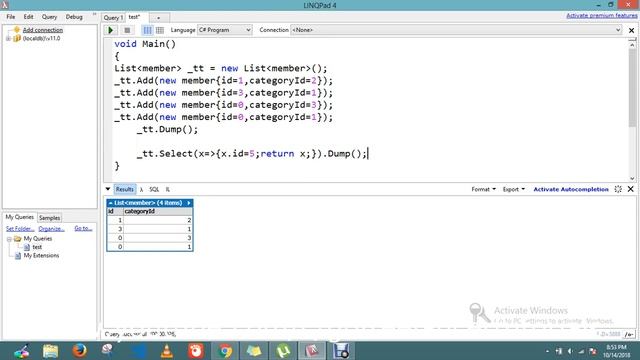Select the My Queries folder in tree

(38, 238)
